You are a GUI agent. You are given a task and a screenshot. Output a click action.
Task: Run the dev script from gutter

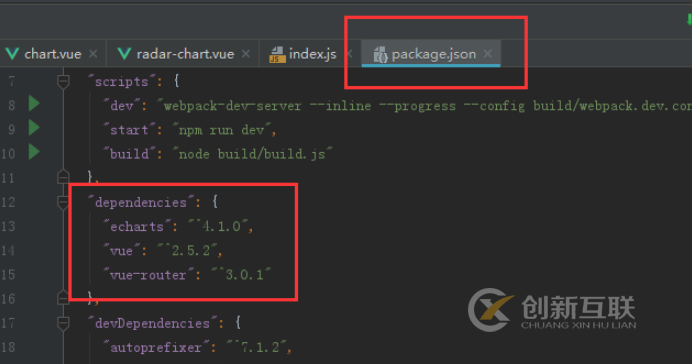point(34,104)
